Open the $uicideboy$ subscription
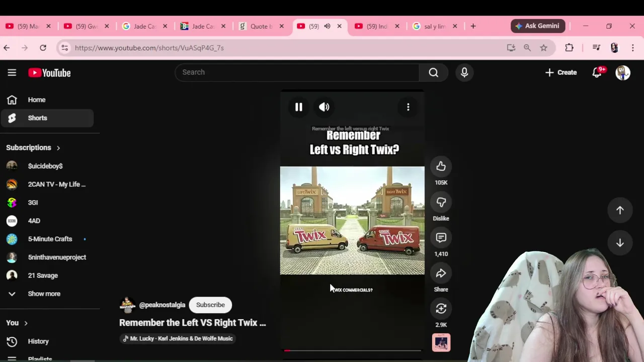Image resolution: width=644 pixels, height=362 pixels. [x=47, y=166]
